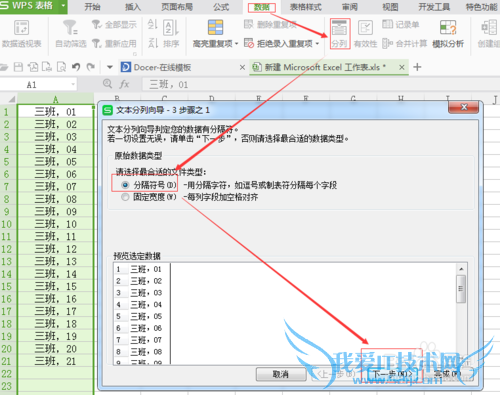Expand the 拒绝录入重复项 dropdown arrow
Screen dimensions: 500x395
click(317, 44)
